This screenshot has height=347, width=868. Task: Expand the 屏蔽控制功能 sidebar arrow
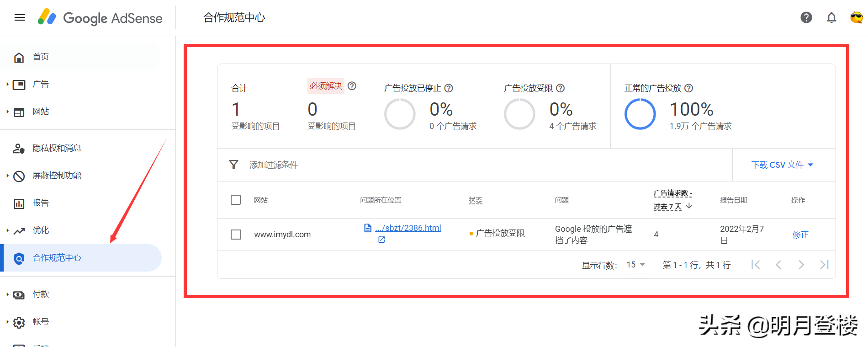click(7, 176)
